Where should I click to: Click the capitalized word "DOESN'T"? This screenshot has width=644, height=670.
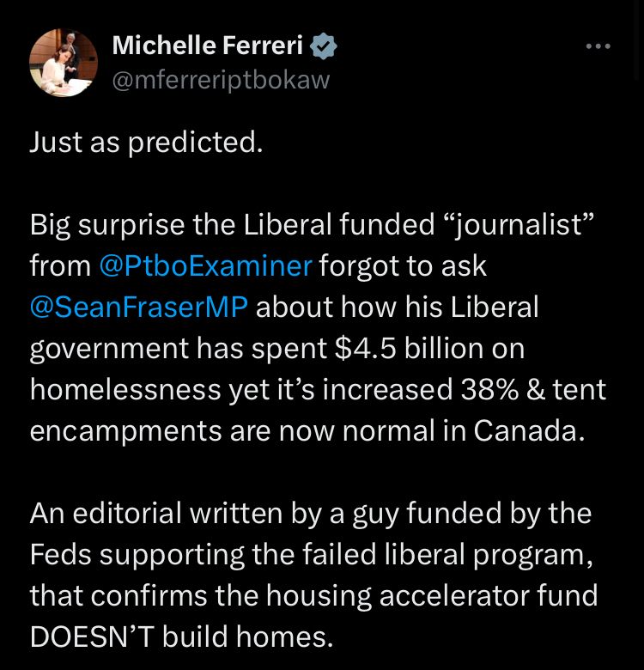point(94,636)
